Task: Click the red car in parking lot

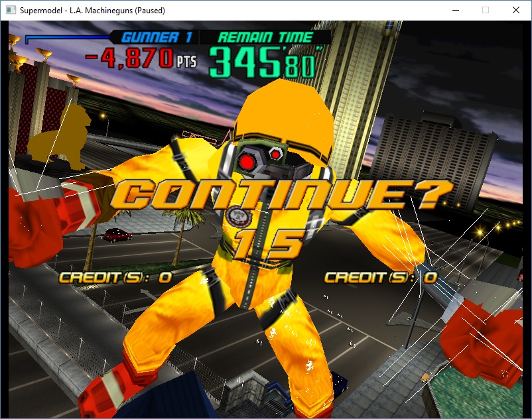Action: click(x=117, y=235)
